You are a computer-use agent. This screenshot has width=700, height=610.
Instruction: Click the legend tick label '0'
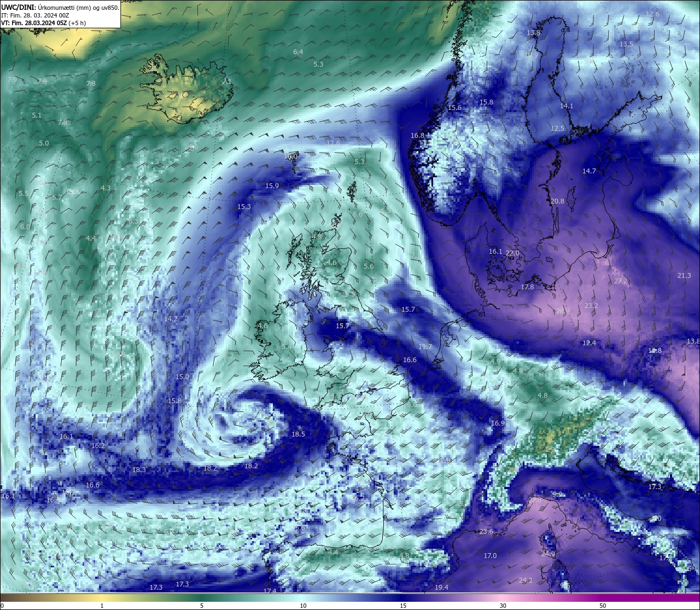point(2,606)
